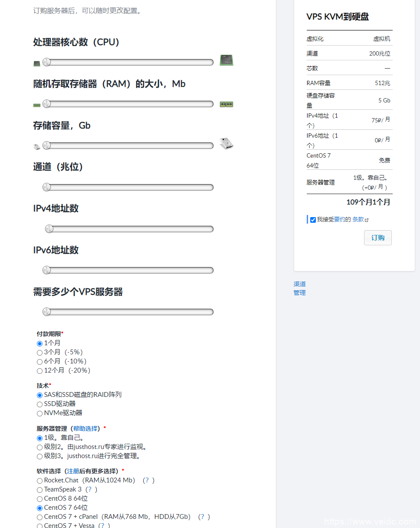
Task: Click the VPS KVM到硬盘 card title
Action: coord(338,17)
